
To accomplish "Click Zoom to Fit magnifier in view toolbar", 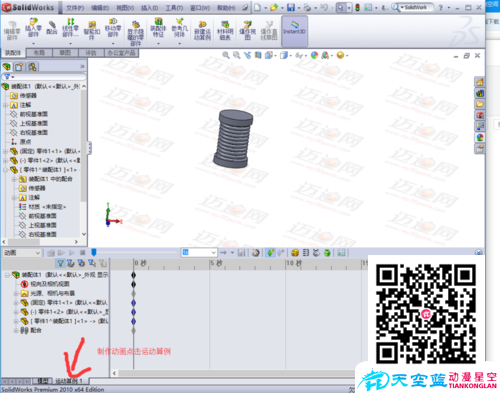I will (x=226, y=55).
